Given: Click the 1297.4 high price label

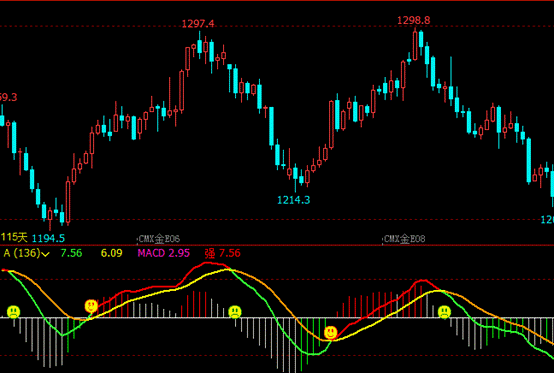Looking at the screenshot, I should pos(198,24).
